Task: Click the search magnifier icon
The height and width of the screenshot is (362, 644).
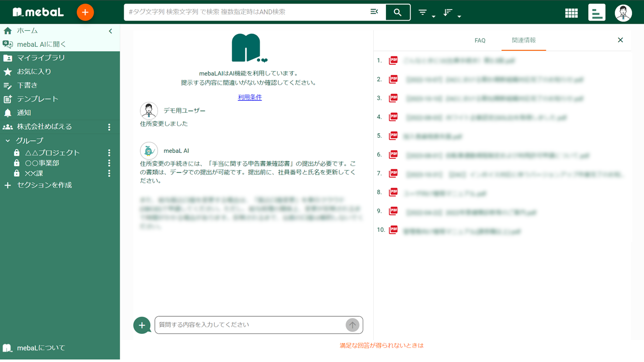Action: click(397, 12)
